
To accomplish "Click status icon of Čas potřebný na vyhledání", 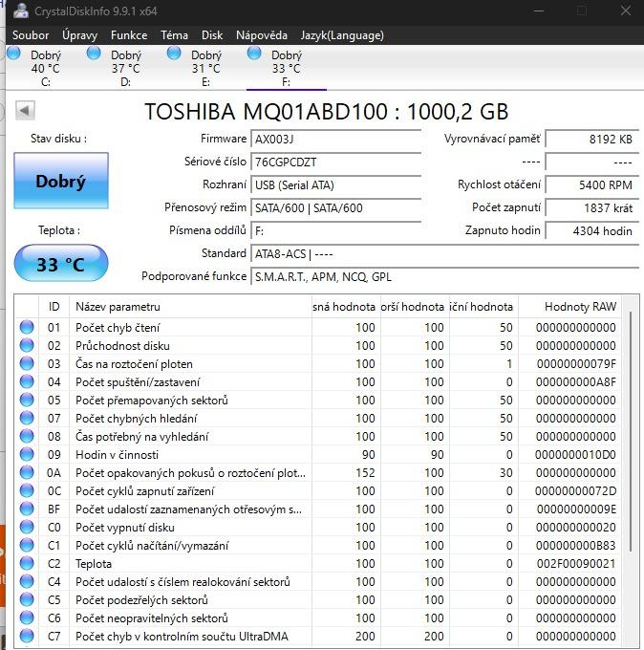I will tap(27, 437).
